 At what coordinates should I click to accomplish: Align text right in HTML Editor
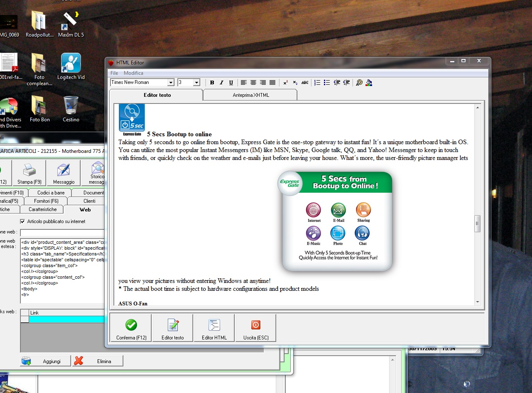coord(263,83)
